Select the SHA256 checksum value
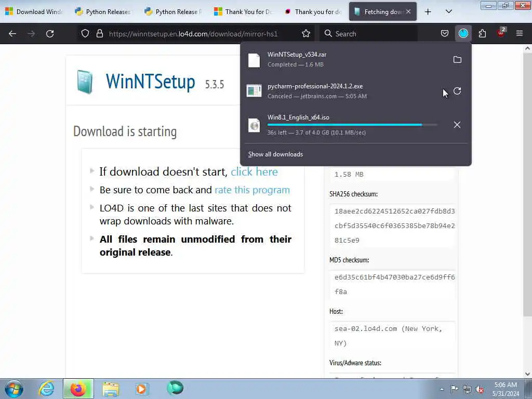Viewport: 532px width, 399px height. coord(394,225)
